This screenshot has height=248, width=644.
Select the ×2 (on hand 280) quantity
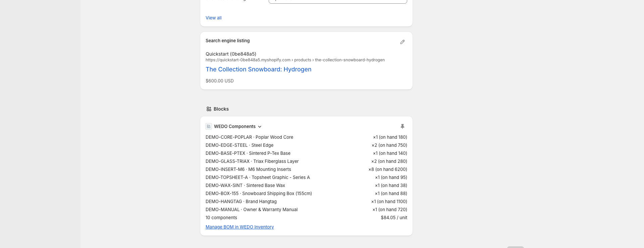(x=389, y=161)
